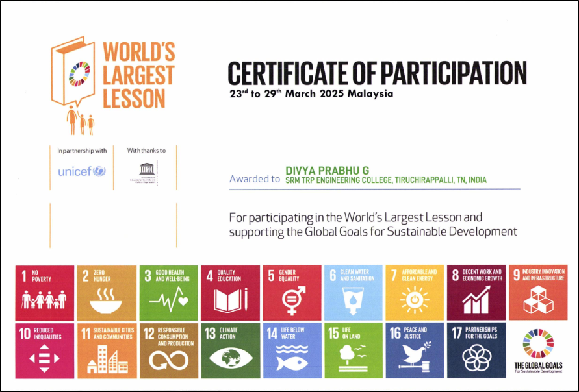Select the Industry, Innovation and Infrastructure tile
The image size is (579, 392).
tap(538, 293)
